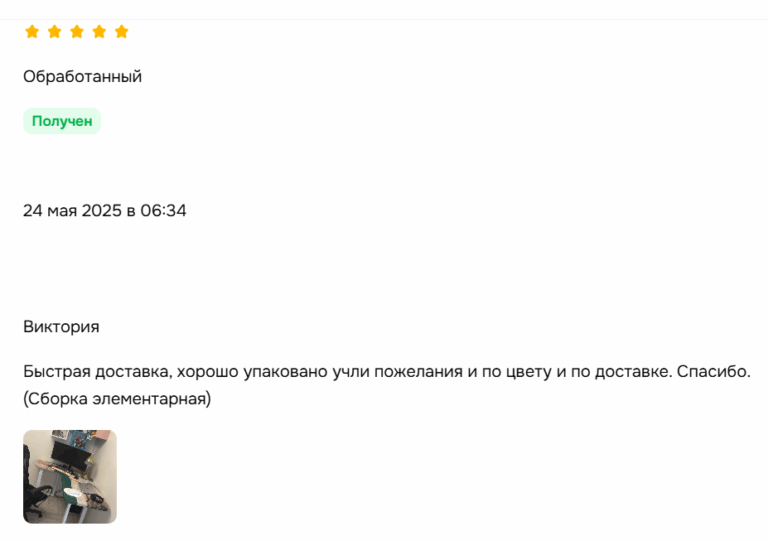Viewport: 768px width, 541px height.
Task: Click the 'Обработанный' label
Action: [82, 77]
